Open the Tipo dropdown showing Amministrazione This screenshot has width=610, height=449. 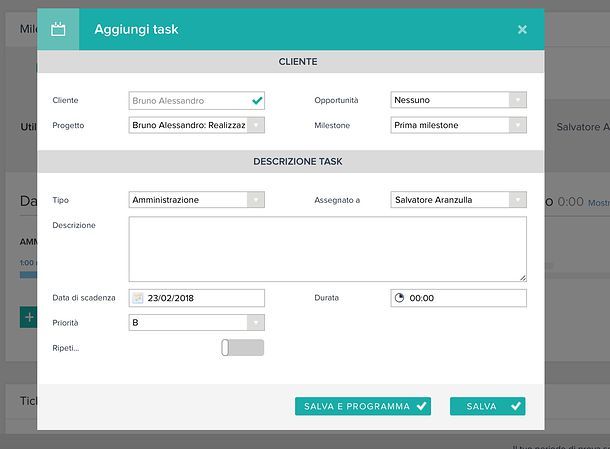196,200
